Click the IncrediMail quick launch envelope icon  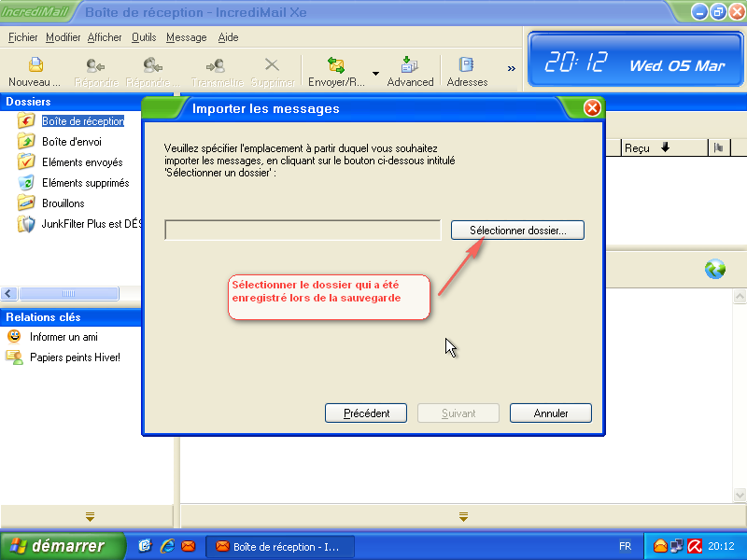point(189,546)
